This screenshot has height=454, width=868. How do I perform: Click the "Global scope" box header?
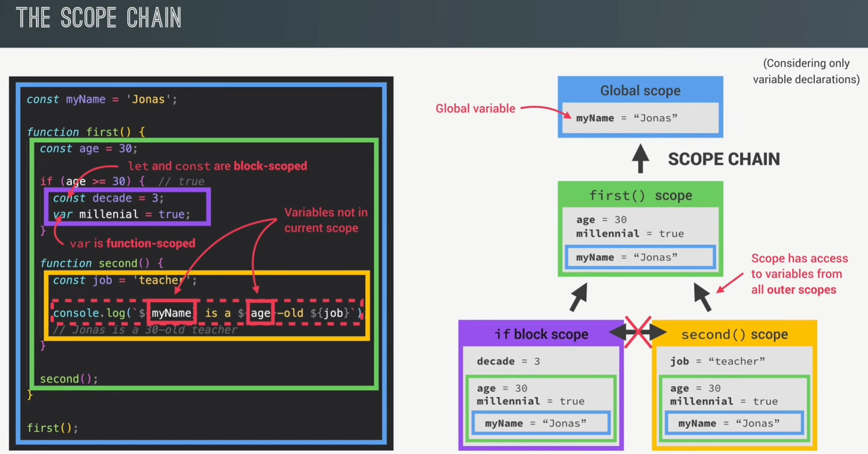[640, 90]
